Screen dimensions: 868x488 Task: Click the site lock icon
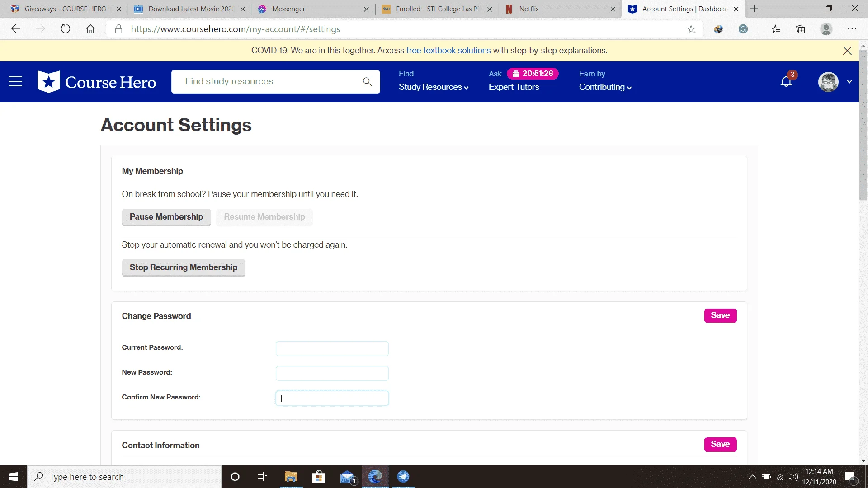(118, 29)
